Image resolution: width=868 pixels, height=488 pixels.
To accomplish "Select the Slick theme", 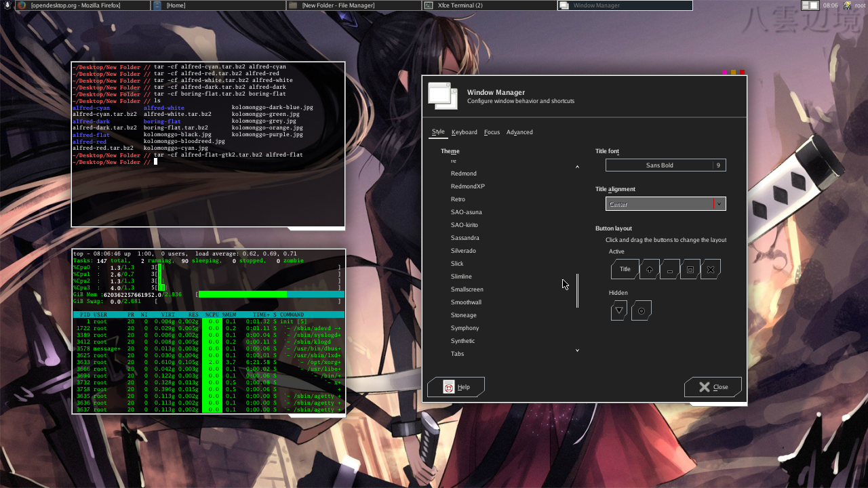I will coord(457,264).
